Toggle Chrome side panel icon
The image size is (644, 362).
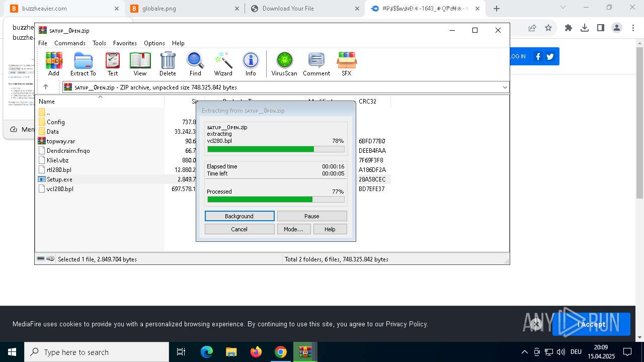pos(601,28)
